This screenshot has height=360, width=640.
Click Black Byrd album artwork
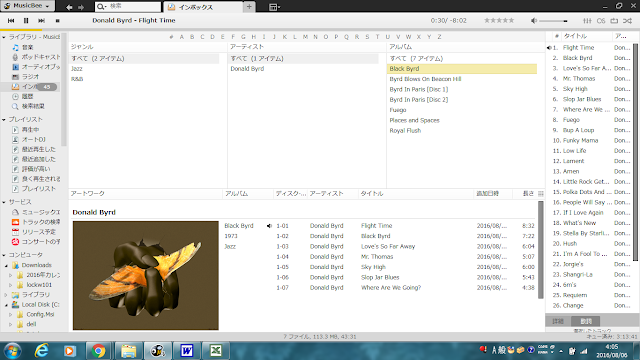coord(146,276)
